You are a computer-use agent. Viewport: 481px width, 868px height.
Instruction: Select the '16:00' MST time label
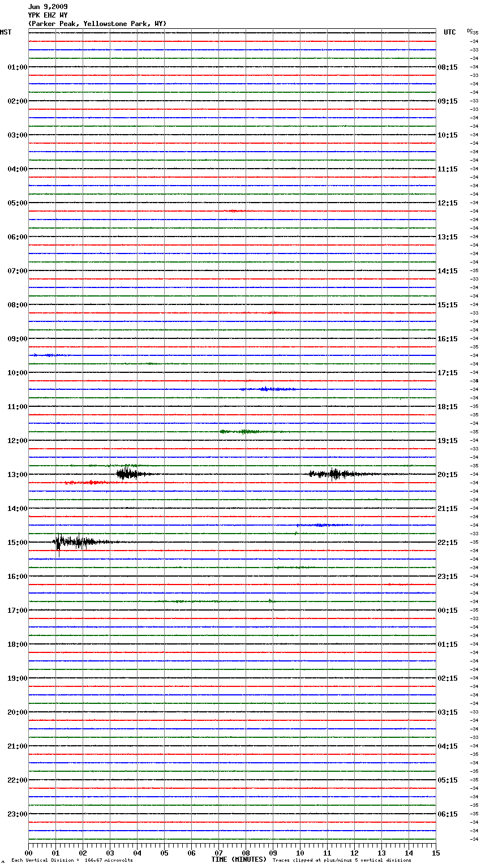18,577
